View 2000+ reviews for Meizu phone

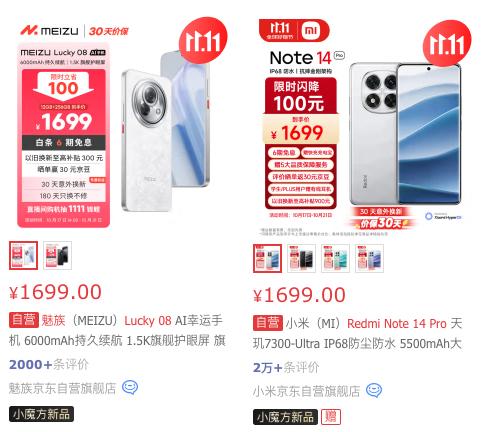(x=49, y=365)
